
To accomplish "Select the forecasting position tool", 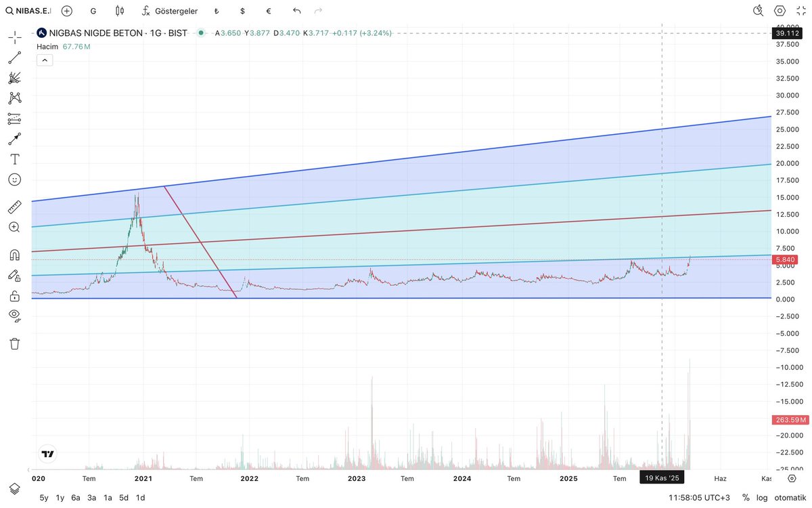I will (15, 119).
